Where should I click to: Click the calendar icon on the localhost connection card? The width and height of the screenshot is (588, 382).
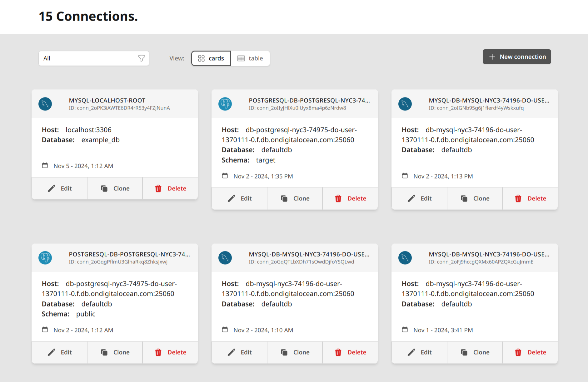coord(46,165)
